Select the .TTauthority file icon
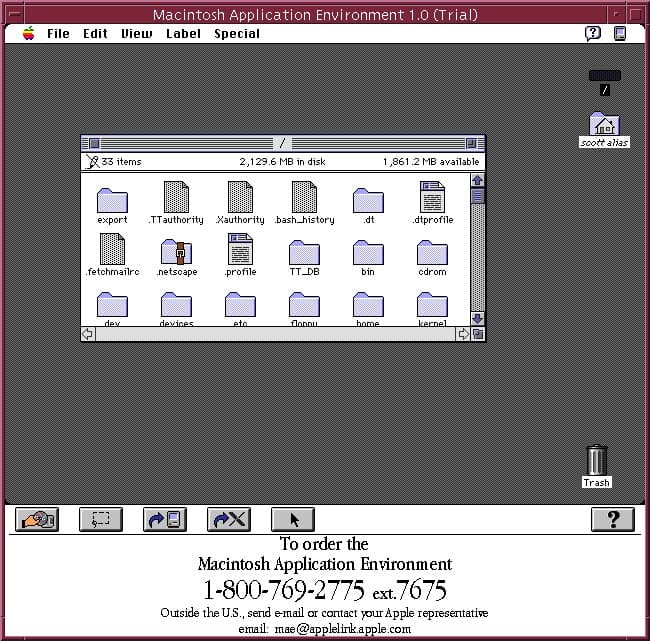Viewport: 650px width, 641px height. point(176,197)
